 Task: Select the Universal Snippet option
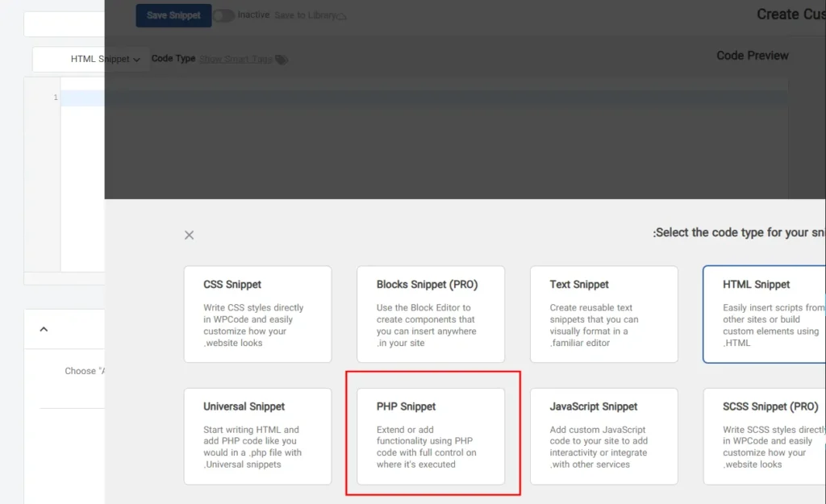(x=257, y=436)
